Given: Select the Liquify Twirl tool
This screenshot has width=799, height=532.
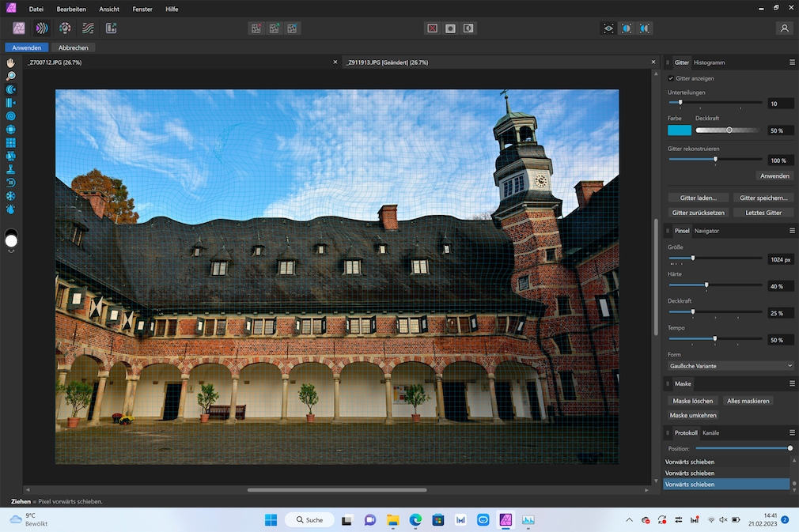Looking at the screenshot, I should (11, 116).
